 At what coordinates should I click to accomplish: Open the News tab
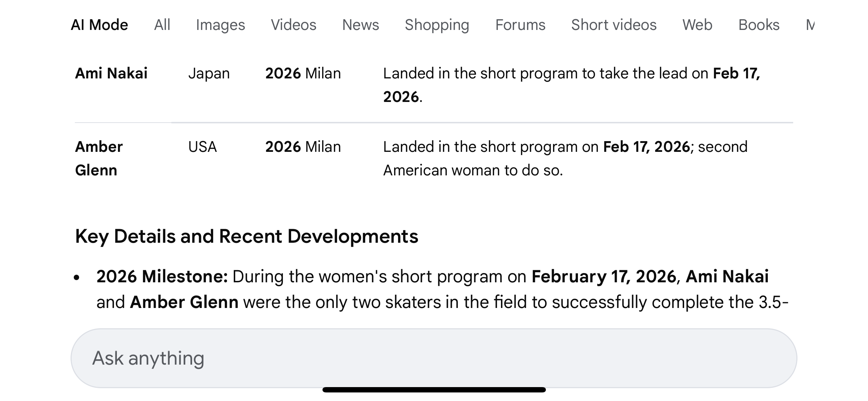(361, 25)
